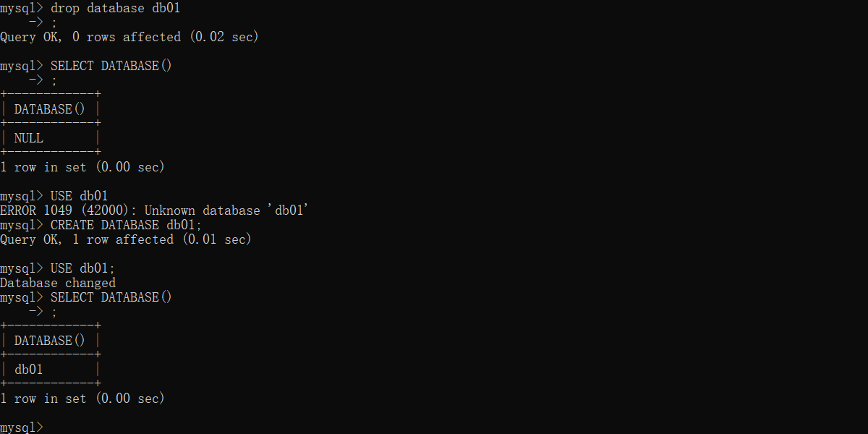The image size is (868, 434).
Task: Click the 'drop database db01' command text
Action: (115, 8)
